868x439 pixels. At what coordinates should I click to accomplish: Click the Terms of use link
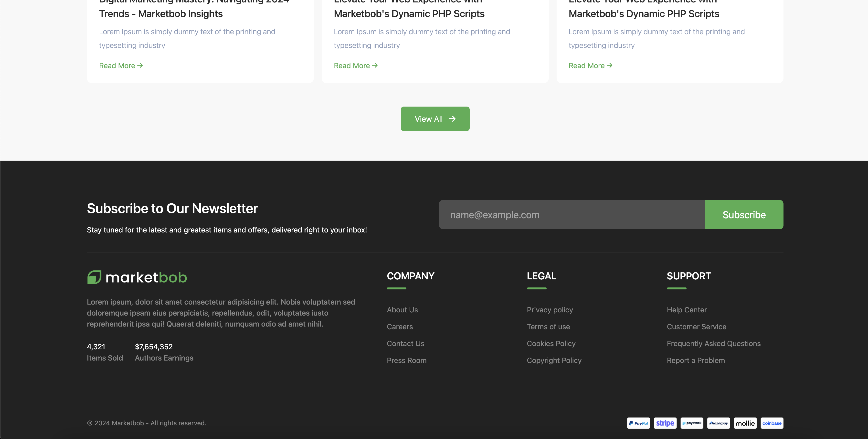tap(548, 326)
